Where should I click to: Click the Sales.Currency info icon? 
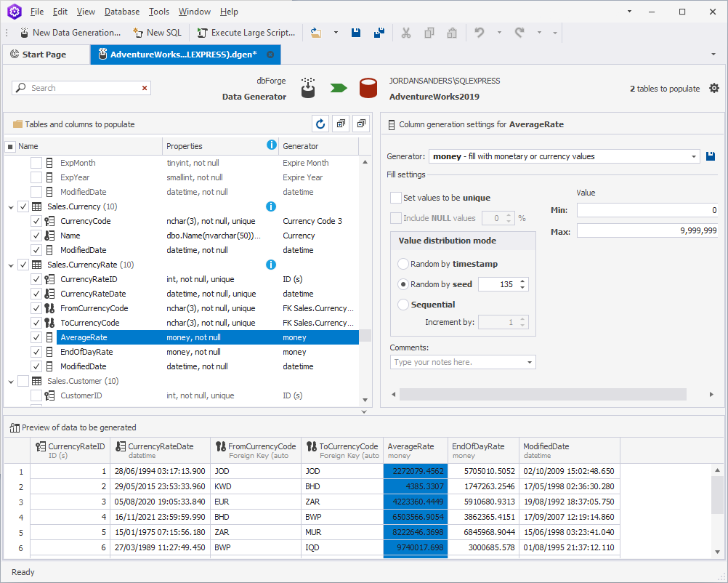click(x=271, y=206)
